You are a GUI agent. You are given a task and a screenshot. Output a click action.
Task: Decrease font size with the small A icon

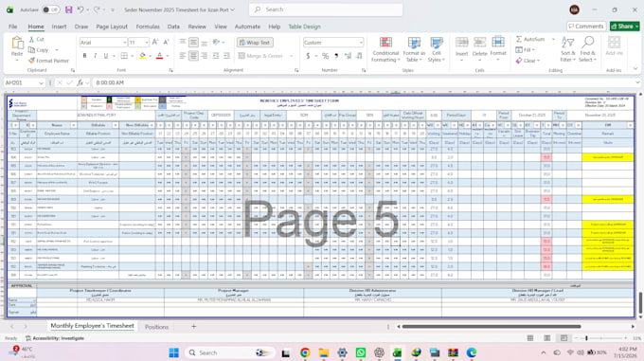[x=166, y=43]
